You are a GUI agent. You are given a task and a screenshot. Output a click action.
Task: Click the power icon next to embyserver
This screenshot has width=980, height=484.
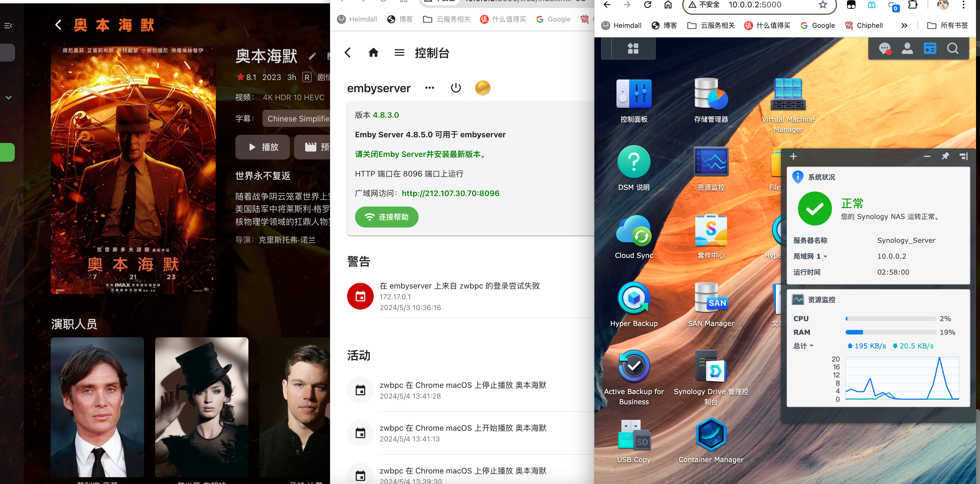(x=455, y=88)
